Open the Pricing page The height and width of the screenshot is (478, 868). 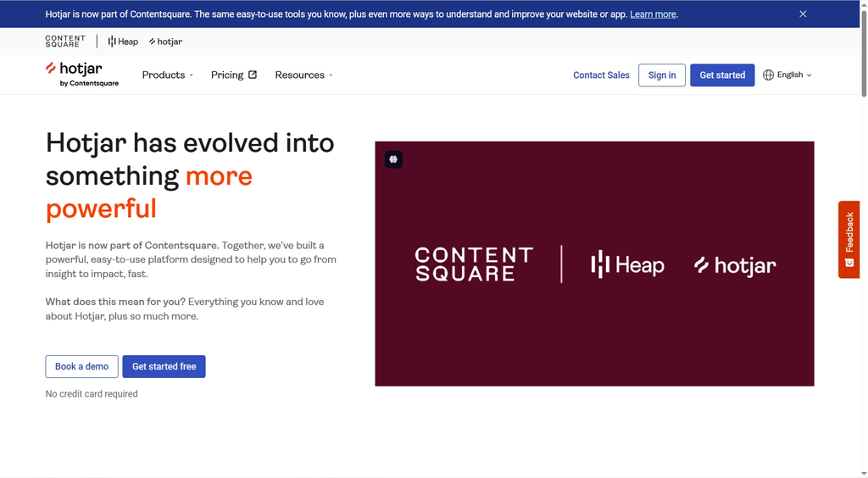[234, 75]
